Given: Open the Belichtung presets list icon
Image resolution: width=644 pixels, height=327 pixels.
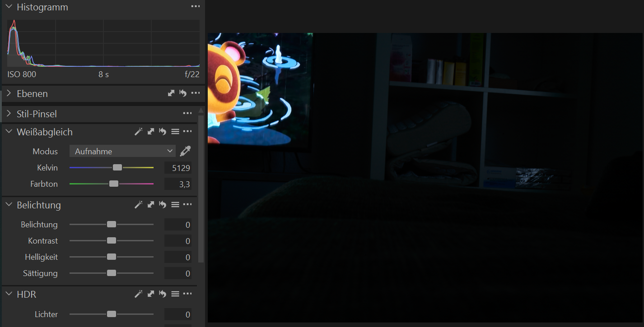Looking at the screenshot, I should coord(175,205).
